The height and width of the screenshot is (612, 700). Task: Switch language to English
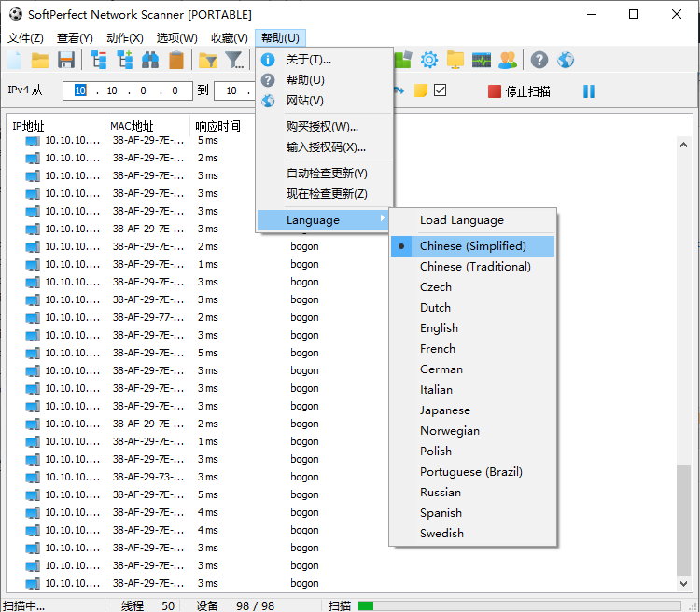pos(473,328)
